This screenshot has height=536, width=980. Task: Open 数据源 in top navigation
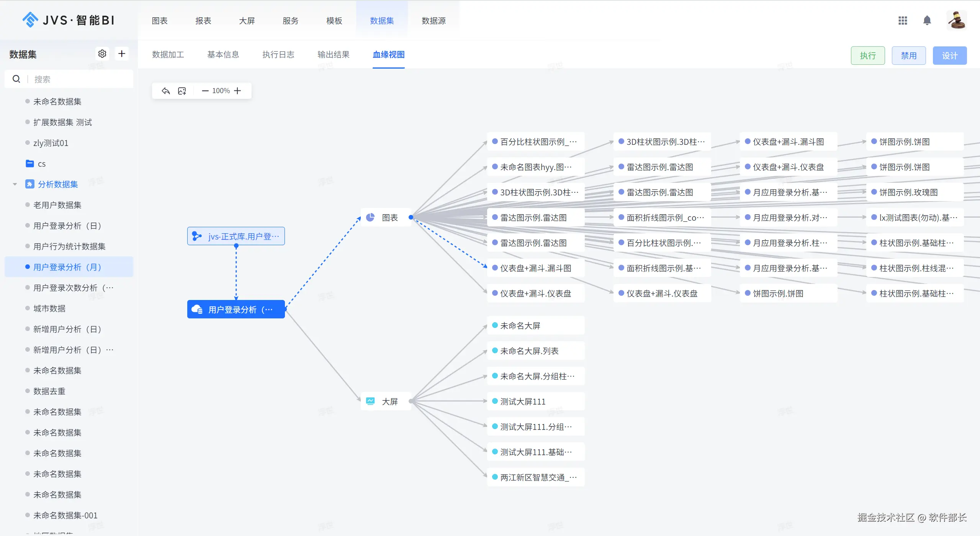pos(433,21)
